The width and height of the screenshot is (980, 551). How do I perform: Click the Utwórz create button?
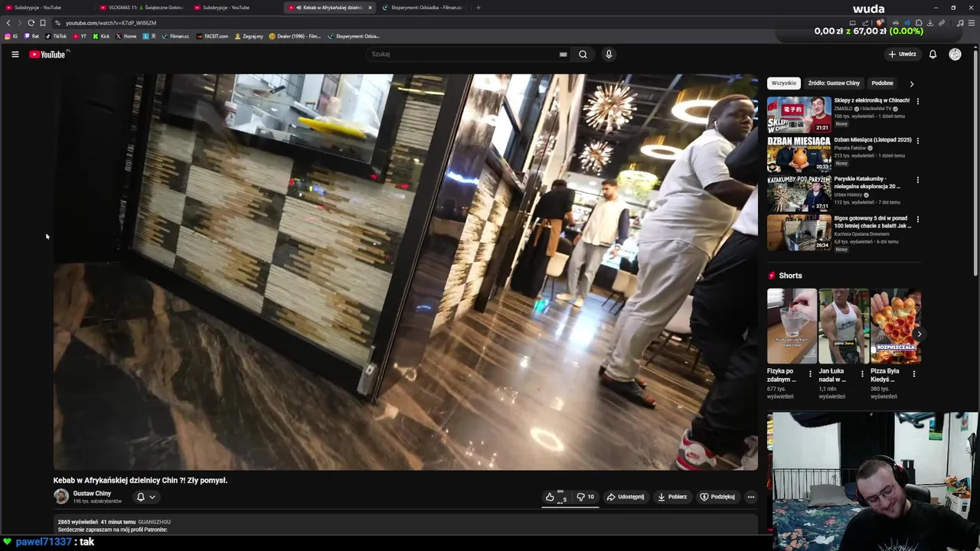pos(902,54)
